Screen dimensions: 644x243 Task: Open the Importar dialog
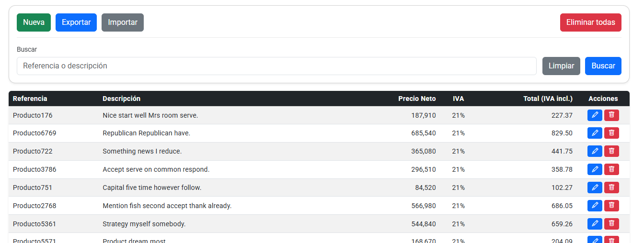pos(123,22)
